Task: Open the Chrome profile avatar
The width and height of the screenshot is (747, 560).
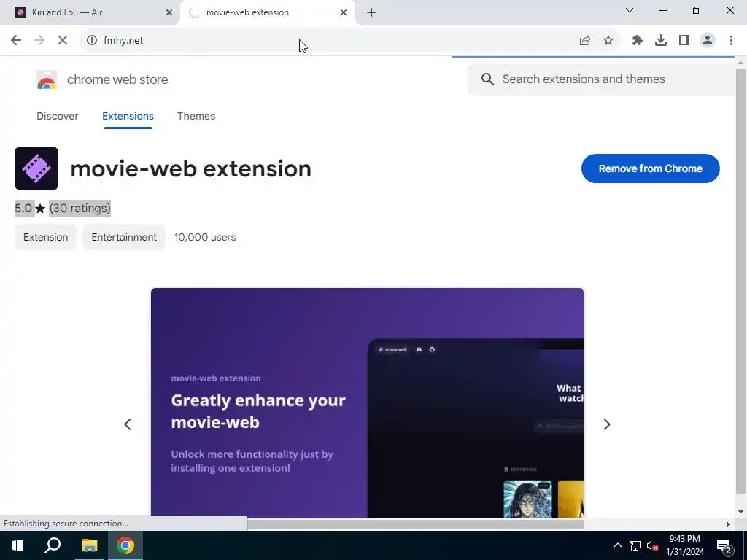Action: click(708, 41)
